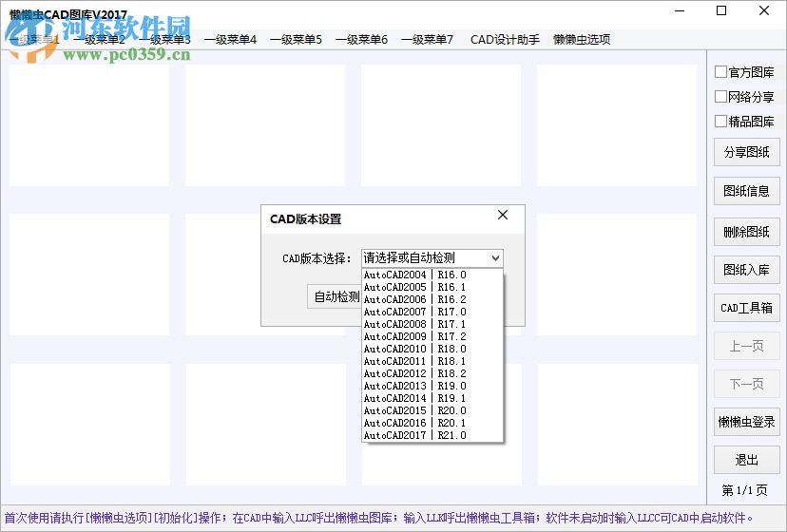The image size is (787, 532).
Task: Maximize the 懒懒虫CAD图库 window
Action: point(721,10)
